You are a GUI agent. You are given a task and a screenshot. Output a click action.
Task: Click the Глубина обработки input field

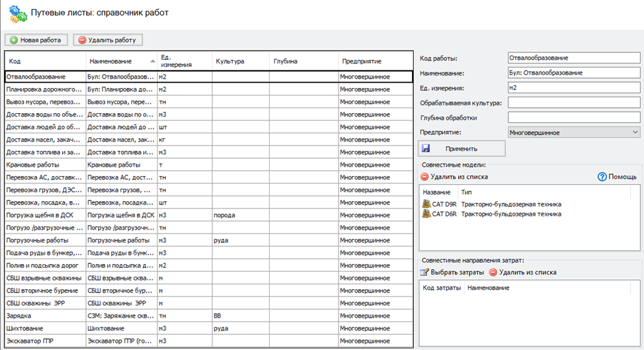point(573,118)
